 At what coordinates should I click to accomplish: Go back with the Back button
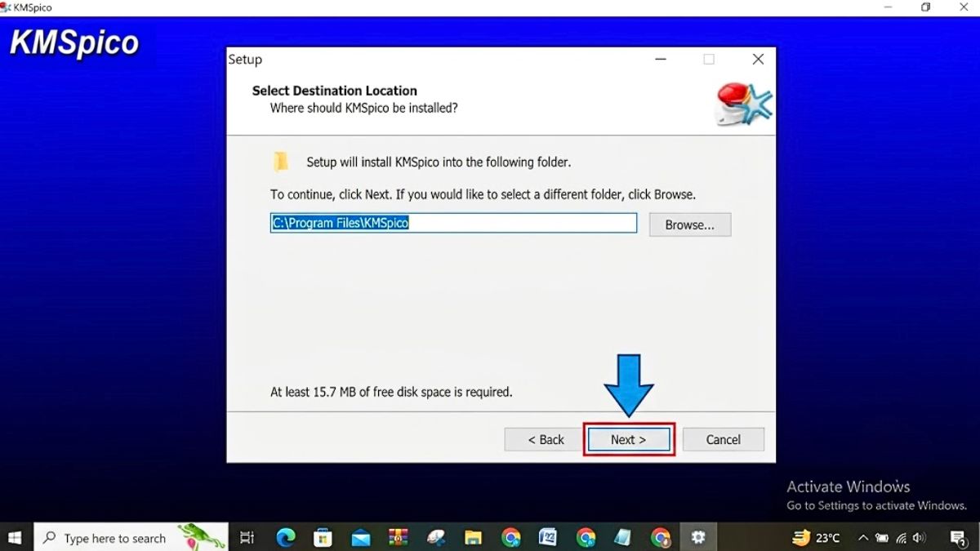[546, 439]
